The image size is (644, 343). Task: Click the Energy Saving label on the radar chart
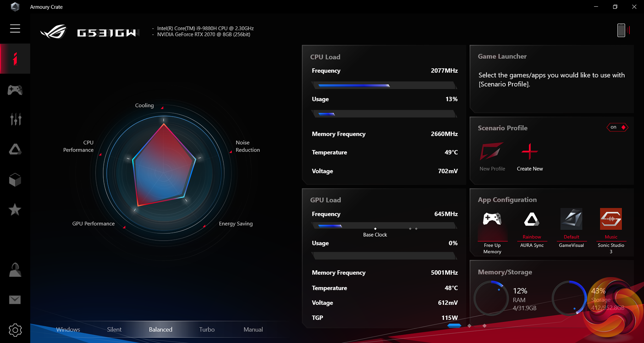(236, 224)
